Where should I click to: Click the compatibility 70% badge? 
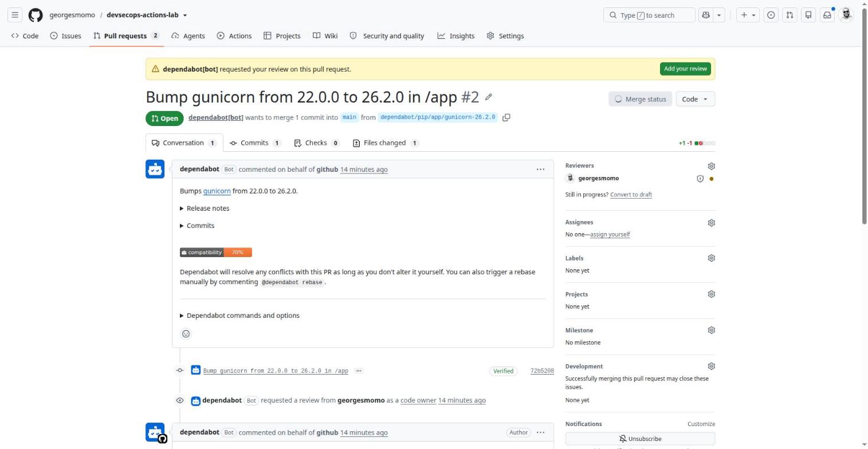216,253
